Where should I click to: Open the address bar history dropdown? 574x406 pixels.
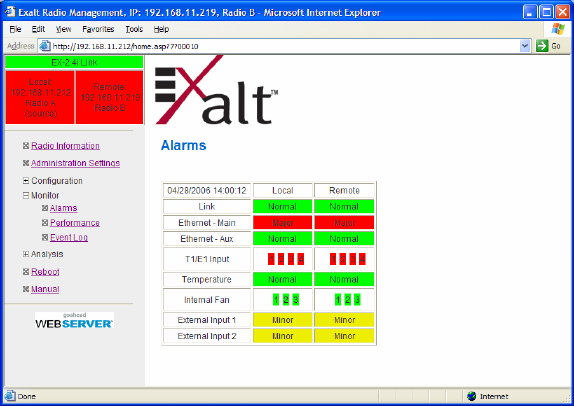525,46
